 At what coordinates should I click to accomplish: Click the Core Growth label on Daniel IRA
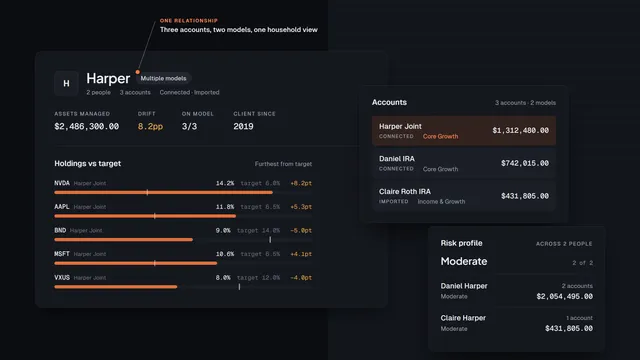point(440,169)
